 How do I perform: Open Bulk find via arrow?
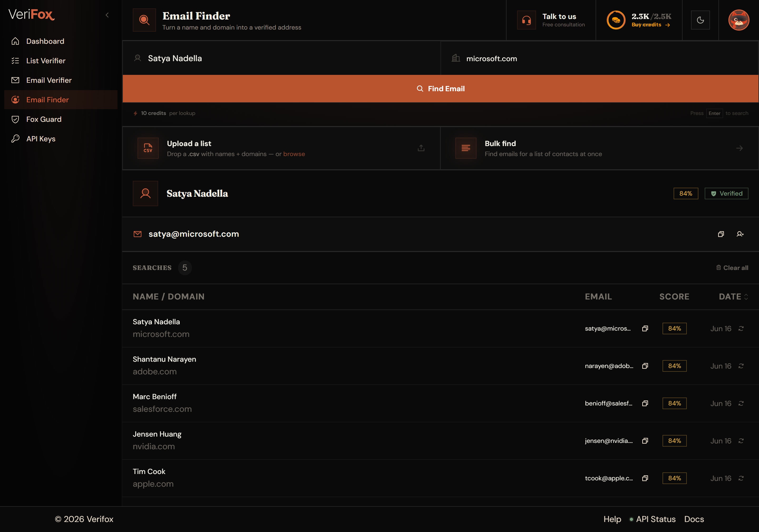[x=739, y=148]
